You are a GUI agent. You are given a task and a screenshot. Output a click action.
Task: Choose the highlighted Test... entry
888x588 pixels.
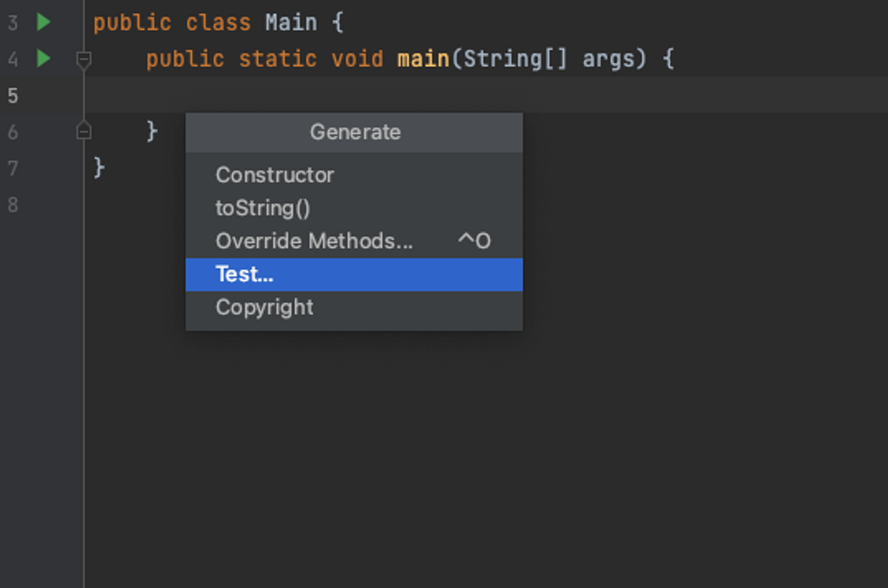[x=354, y=275]
